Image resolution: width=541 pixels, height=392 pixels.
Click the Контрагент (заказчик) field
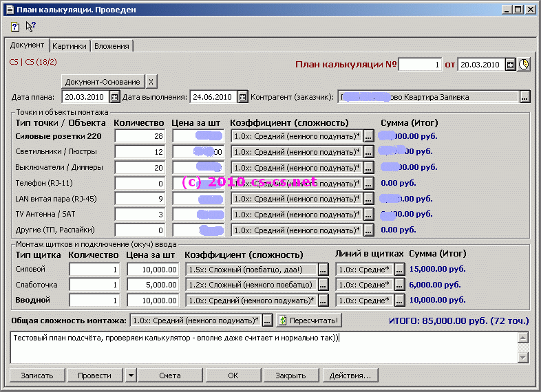click(428, 97)
